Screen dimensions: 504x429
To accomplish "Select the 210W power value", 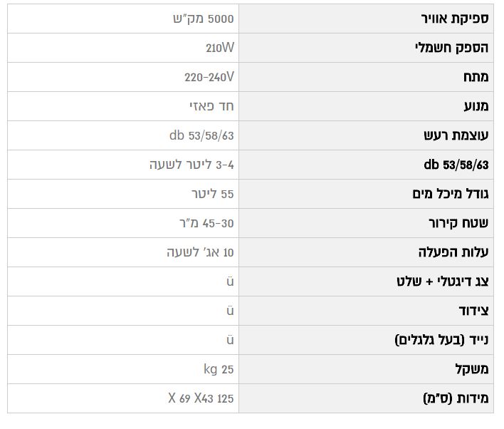I will click(x=219, y=48).
